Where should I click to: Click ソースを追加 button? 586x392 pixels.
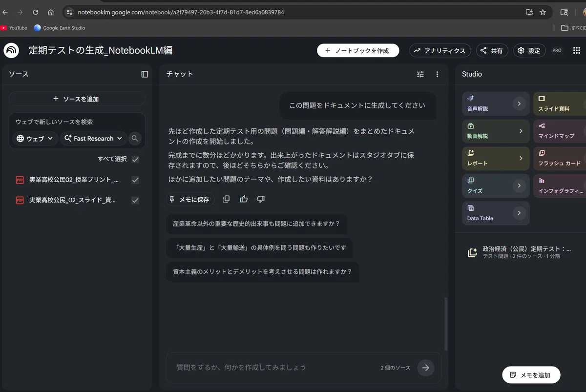coord(77,99)
